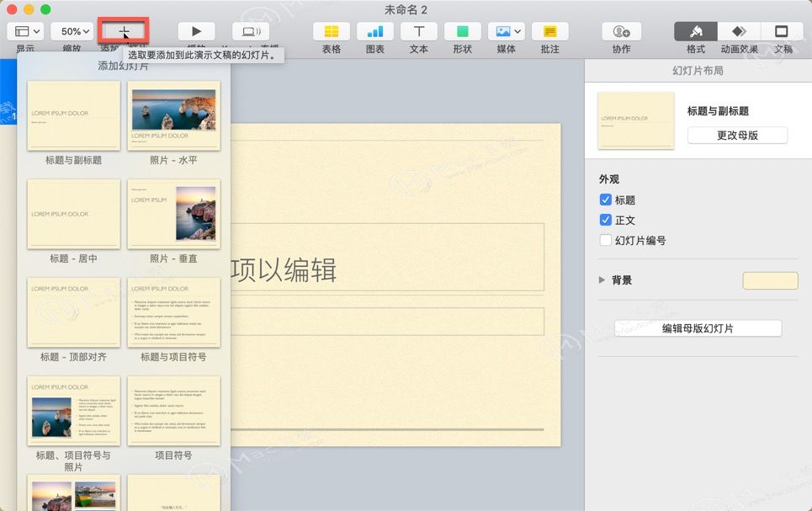Uncheck the 标题 checkbox
Viewport: 812px width, 511px height.
605,200
